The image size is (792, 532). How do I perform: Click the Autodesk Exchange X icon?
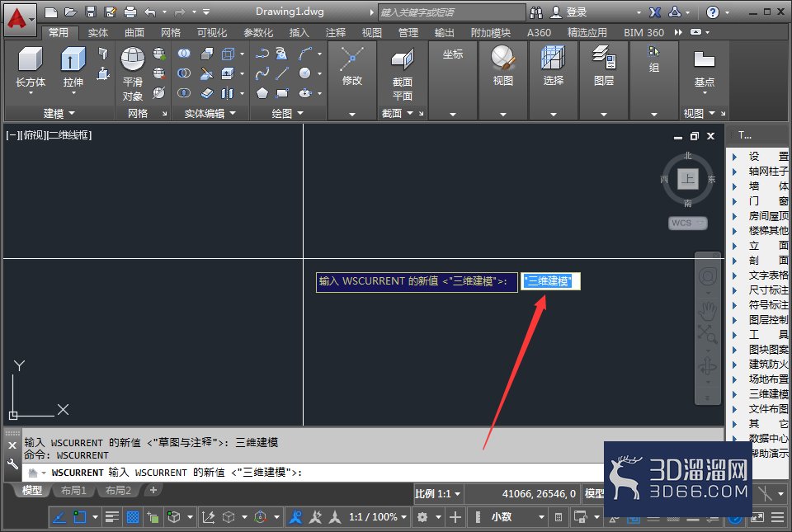[655, 12]
